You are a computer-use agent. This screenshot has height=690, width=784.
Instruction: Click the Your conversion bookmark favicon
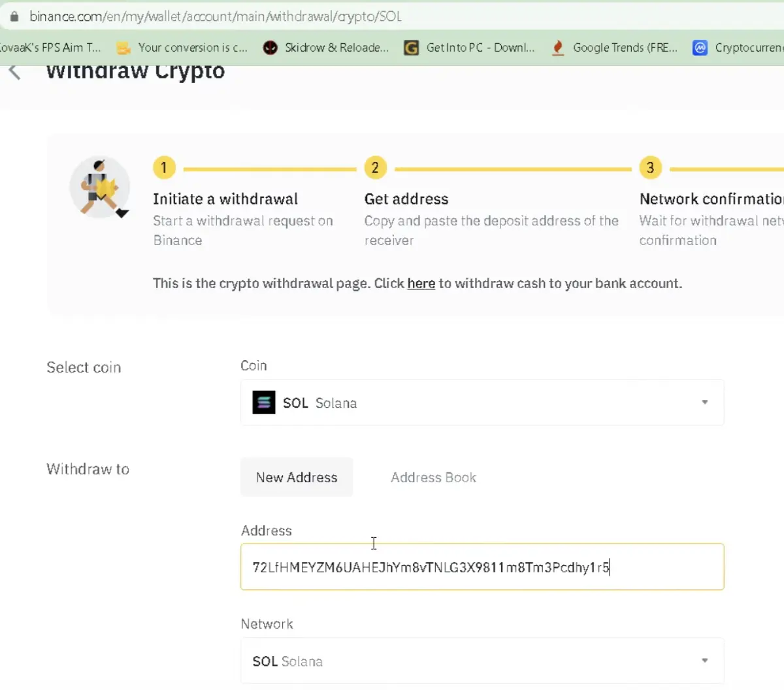[x=123, y=48]
